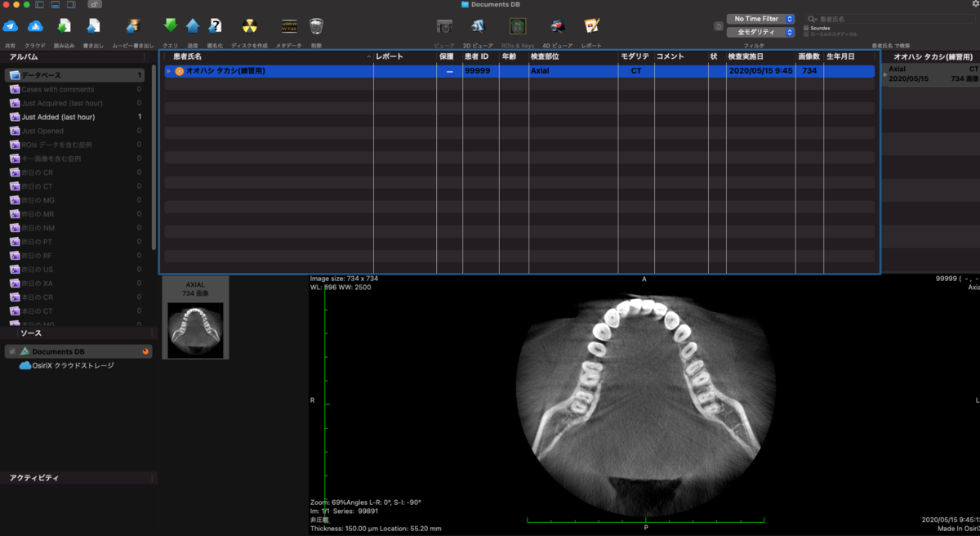Click the OsiriX クラウドストレージ cloud icon
This screenshot has width=980, height=536.
[x=24, y=365]
